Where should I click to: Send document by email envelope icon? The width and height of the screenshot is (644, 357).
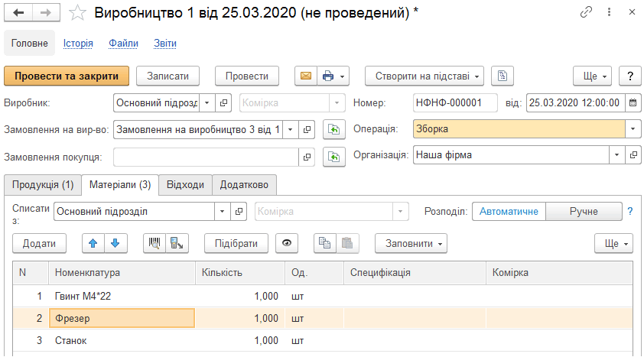306,76
